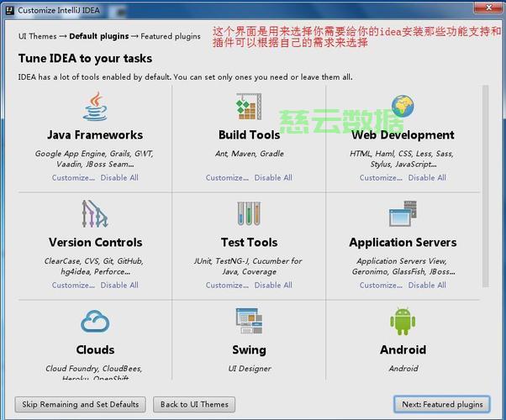Disable All Version Controls plugins

pyautogui.click(x=119, y=285)
